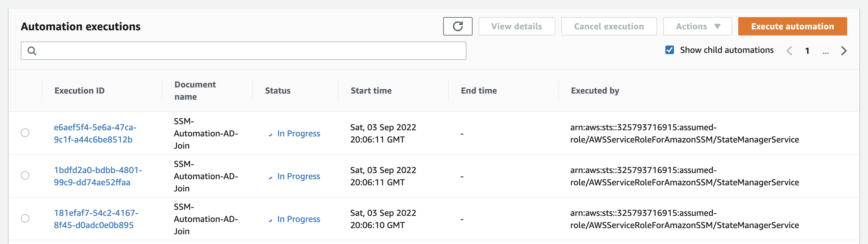This screenshot has height=244, width=868.
Task: Click the In Progress status icon on first row
Action: [x=271, y=134]
